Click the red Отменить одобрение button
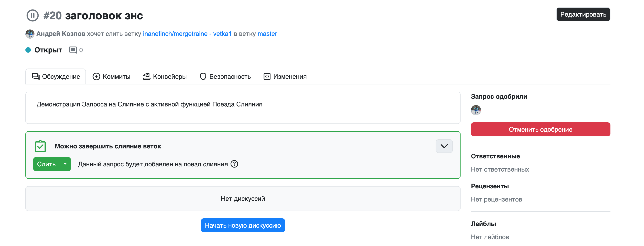This screenshot has height=246, width=644. [x=541, y=129]
